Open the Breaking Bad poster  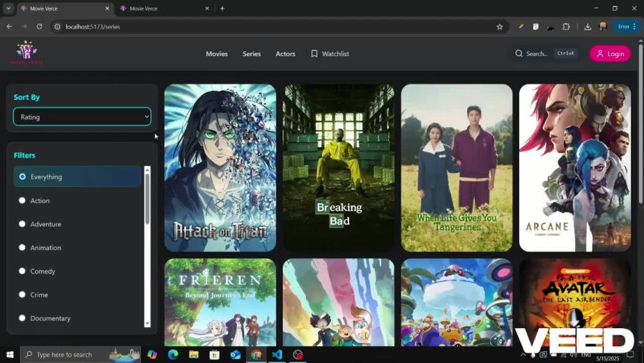point(339,168)
